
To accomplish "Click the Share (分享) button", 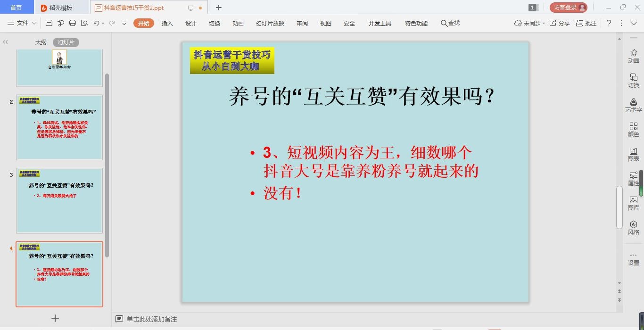I will pyautogui.click(x=560, y=23).
